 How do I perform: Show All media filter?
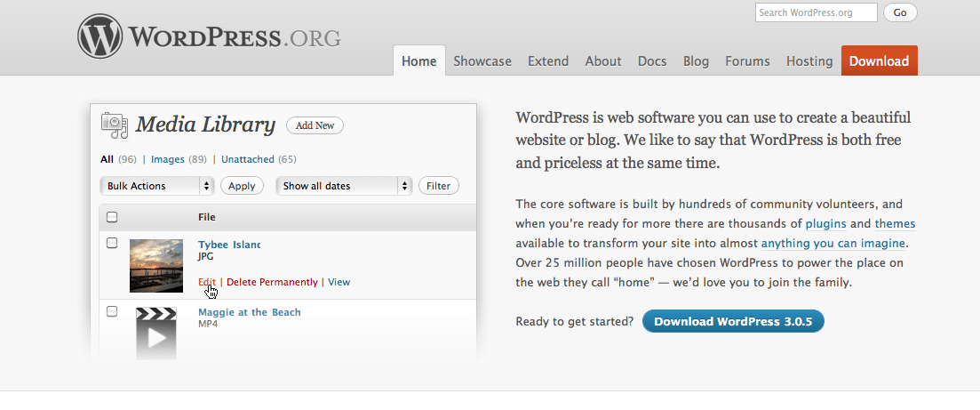pyautogui.click(x=107, y=159)
